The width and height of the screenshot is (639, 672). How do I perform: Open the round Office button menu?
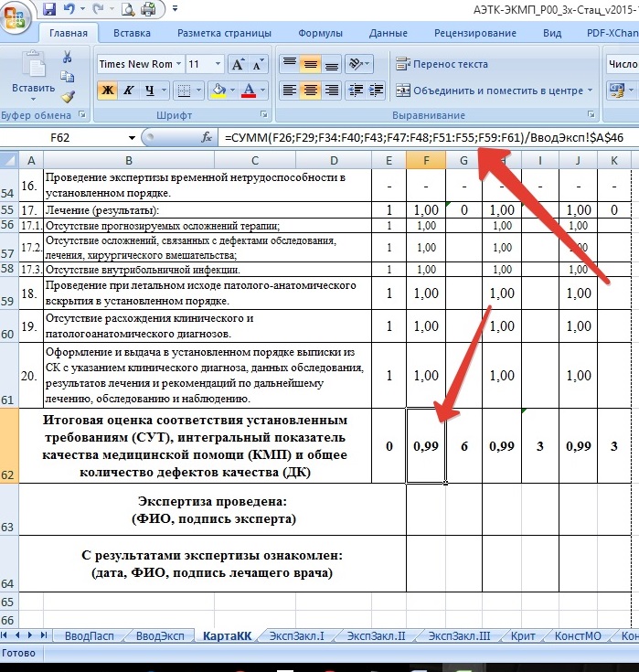[x=15, y=17]
